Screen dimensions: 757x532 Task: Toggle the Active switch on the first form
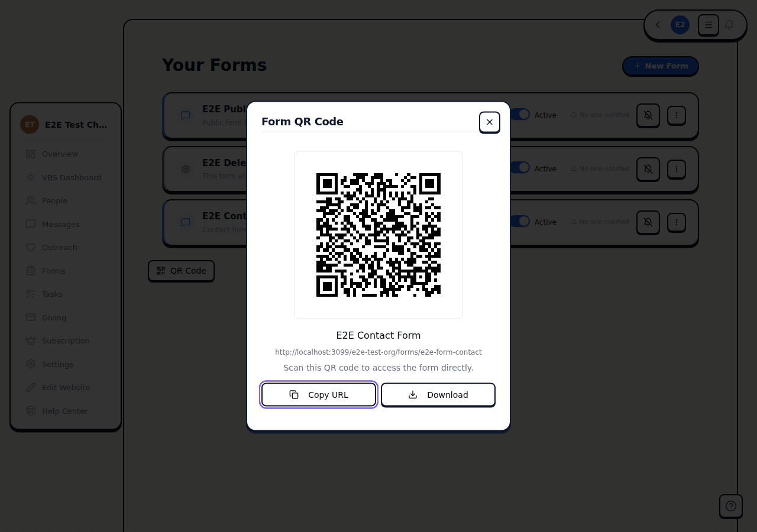(x=519, y=114)
